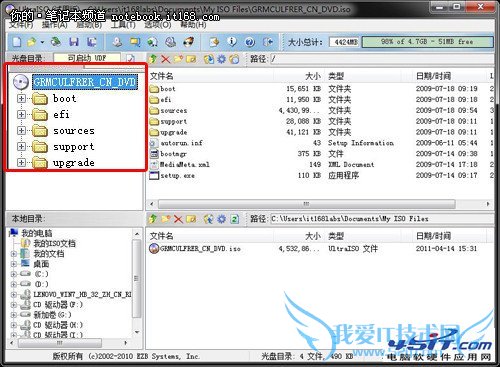
Task: Click the gear properties icon in disc pane toolbar
Action: point(222,59)
